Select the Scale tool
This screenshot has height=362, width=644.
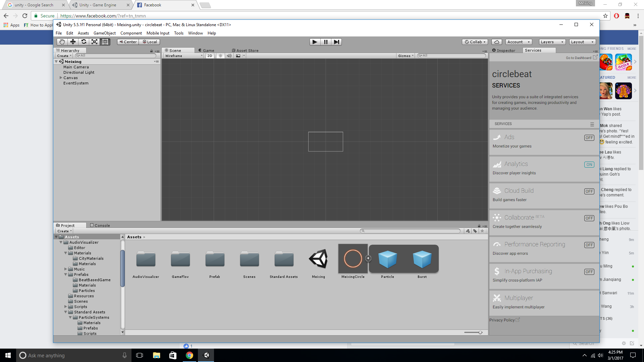(x=95, y=42)
